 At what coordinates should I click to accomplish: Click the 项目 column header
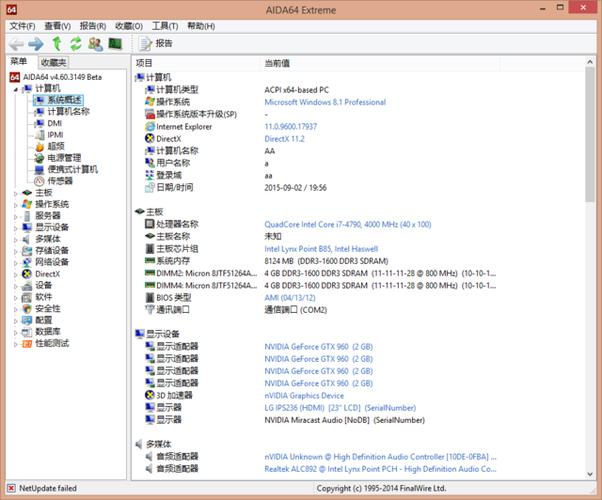(x=144, y=63)
